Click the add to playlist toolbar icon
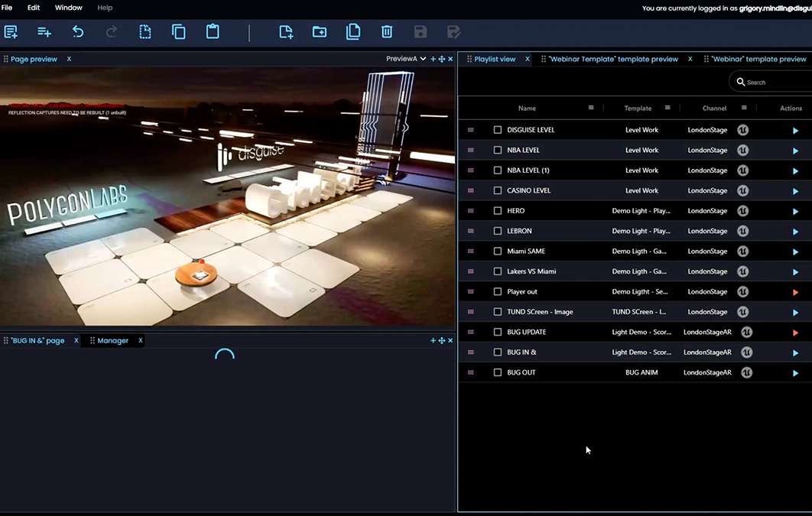Screen dimensions: 812x516 (x=44, y=32)
